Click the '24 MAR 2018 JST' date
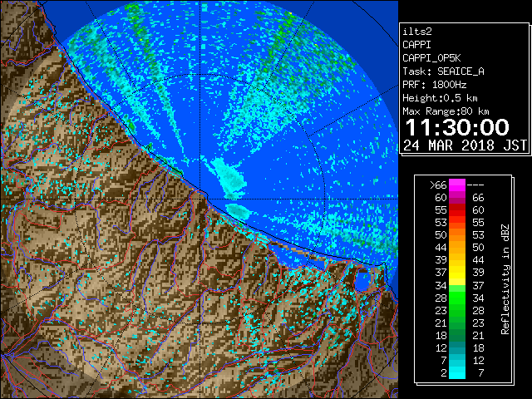 click(465, 145)
